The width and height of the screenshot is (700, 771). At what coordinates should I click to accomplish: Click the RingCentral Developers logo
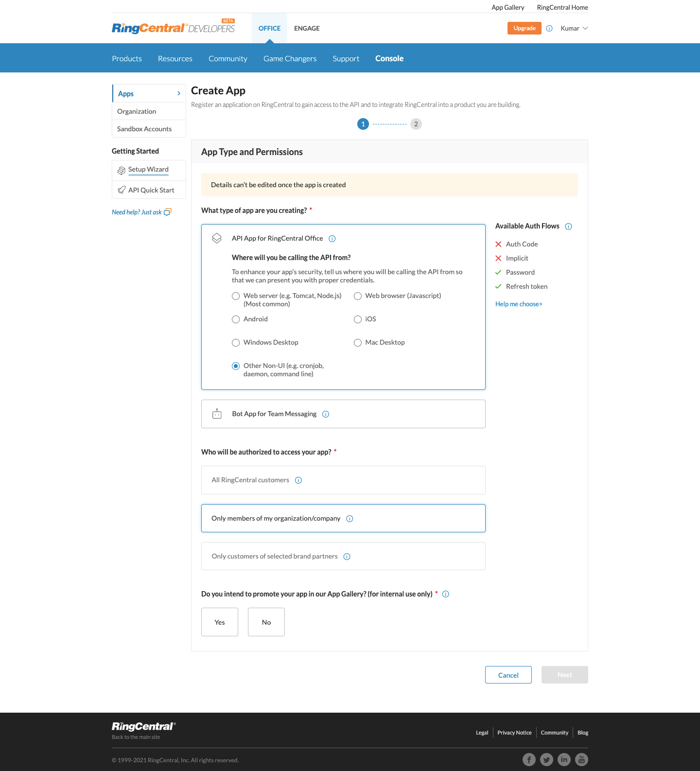(x=174, y=28)
